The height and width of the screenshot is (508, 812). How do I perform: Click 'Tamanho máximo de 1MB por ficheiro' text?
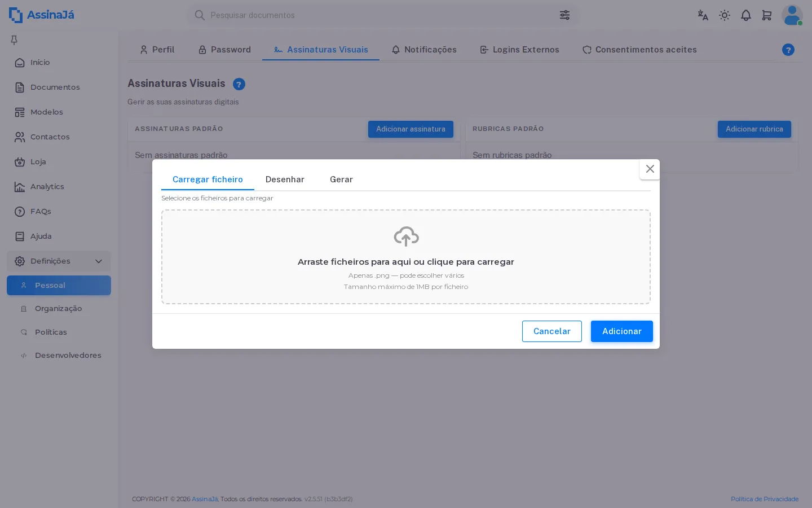[x=406, y=287]
